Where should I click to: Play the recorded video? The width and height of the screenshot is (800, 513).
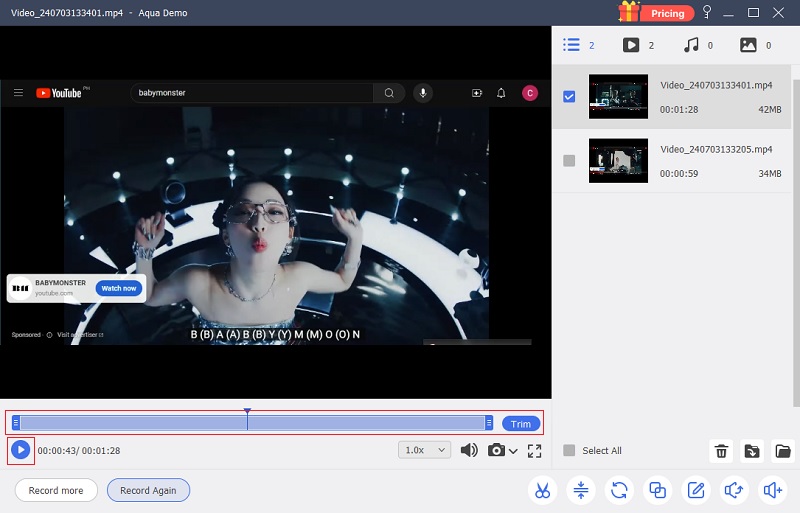[x=20, y=450]
